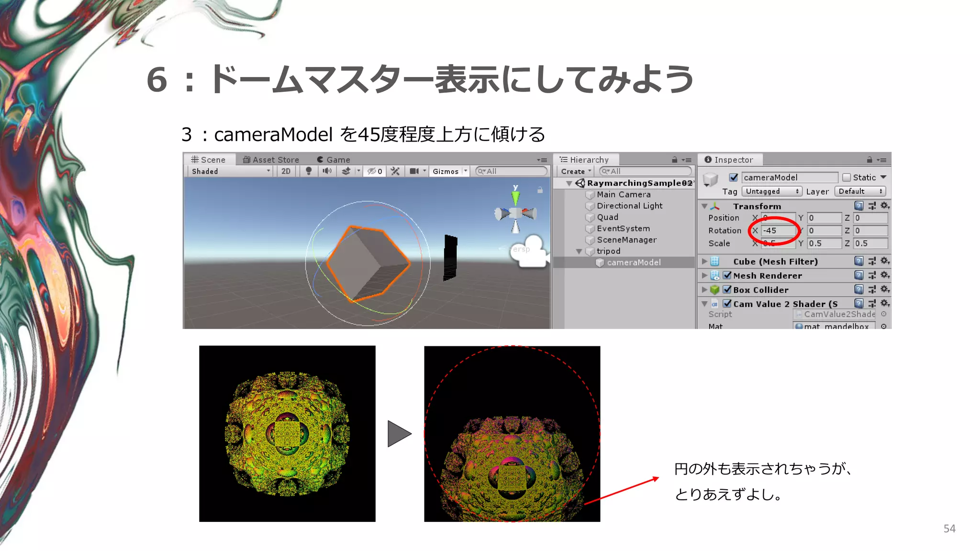
Task: Click the hidden objects eye counter icon
Action: pyautogui.click(x=375, y=171)
